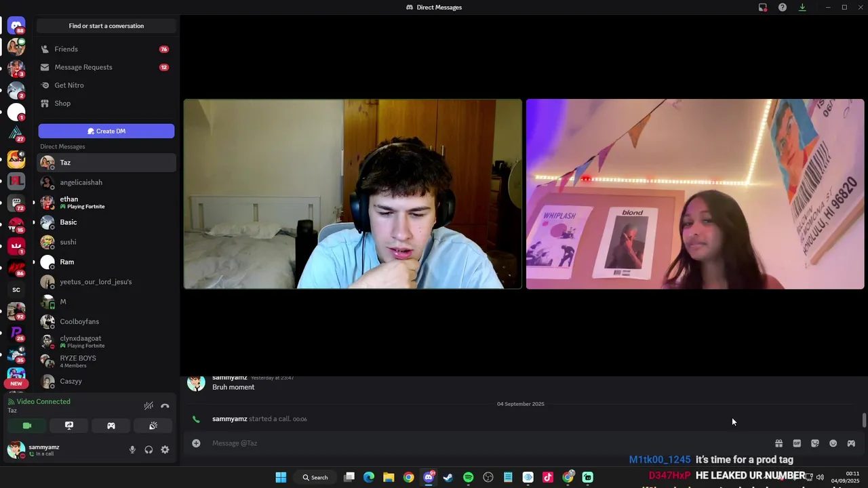Open sushi direct message
Viewport: 868px width, 488px height.
106,242
